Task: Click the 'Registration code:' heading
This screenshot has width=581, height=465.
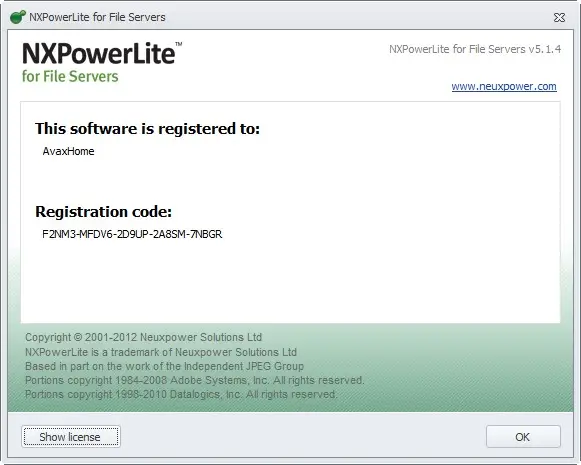Action: click(103, 212)
